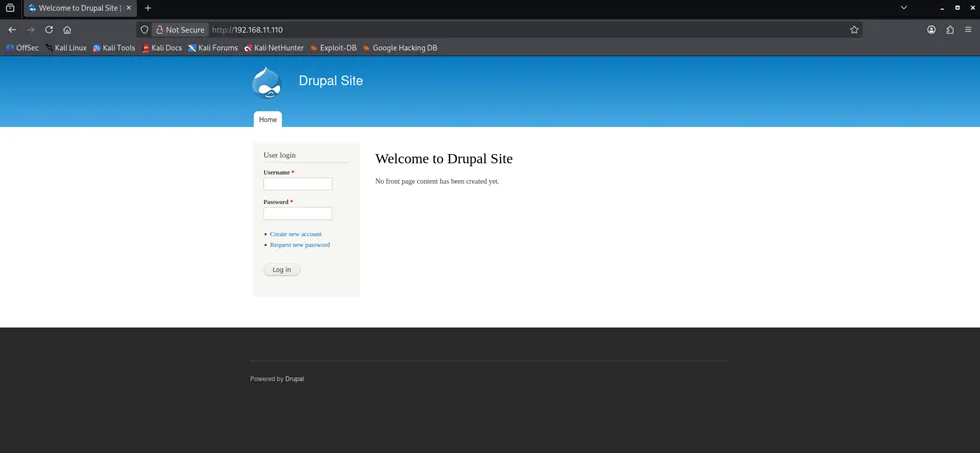Click the Welcome to Drupal Site heading
This screenshot has height=453, width=980.
tap(444, 159)
